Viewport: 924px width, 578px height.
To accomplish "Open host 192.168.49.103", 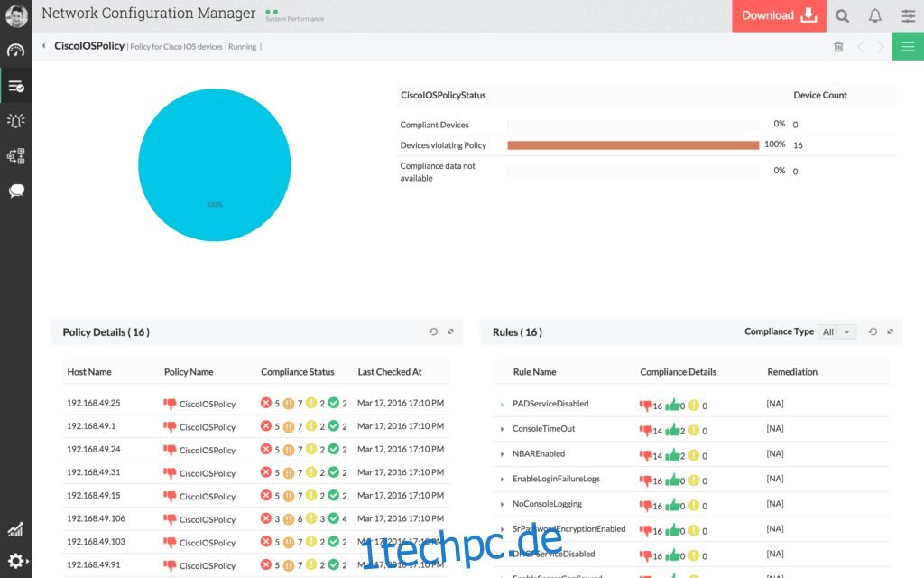I will tap(96, 542).
